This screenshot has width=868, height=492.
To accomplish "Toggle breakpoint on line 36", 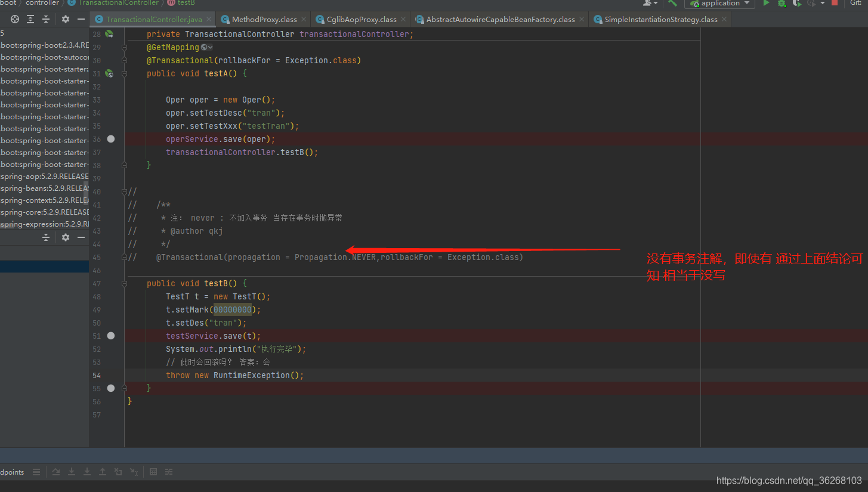I will coord(110,139).
